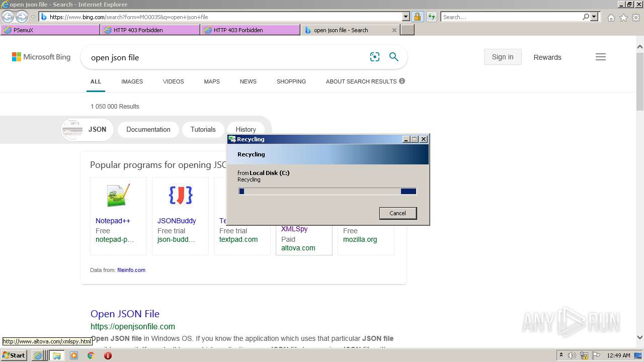The height and width of the screenshot is (362, 644).
Task: Click the Tutorials chip
Action: [203, 129]
